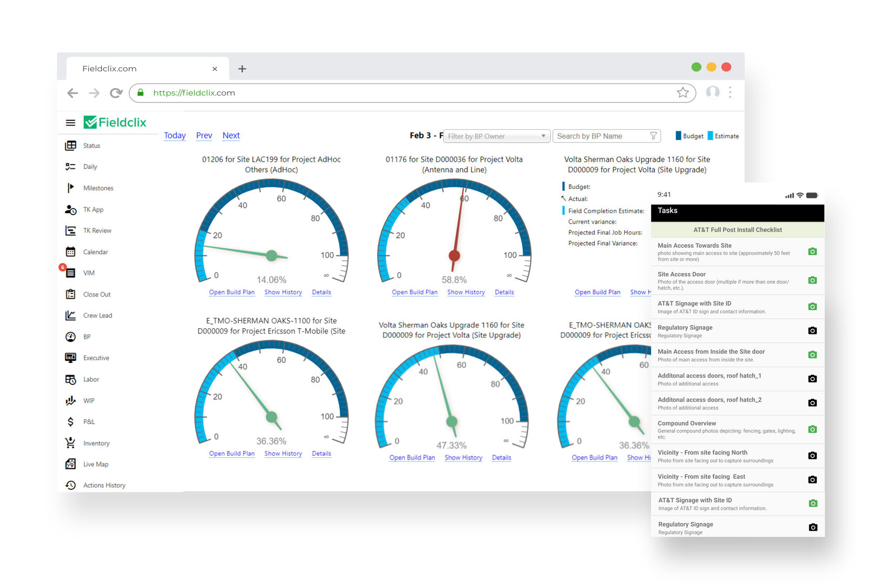The image size is (882, 588).
Task: Click the Milestones flag icon
Action: click(x=70, y=188)
